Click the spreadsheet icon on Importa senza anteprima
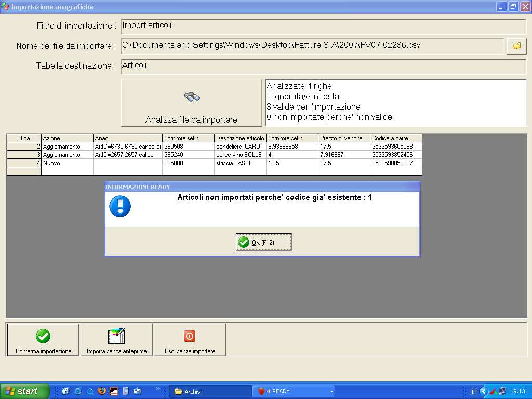 point(116,336)
